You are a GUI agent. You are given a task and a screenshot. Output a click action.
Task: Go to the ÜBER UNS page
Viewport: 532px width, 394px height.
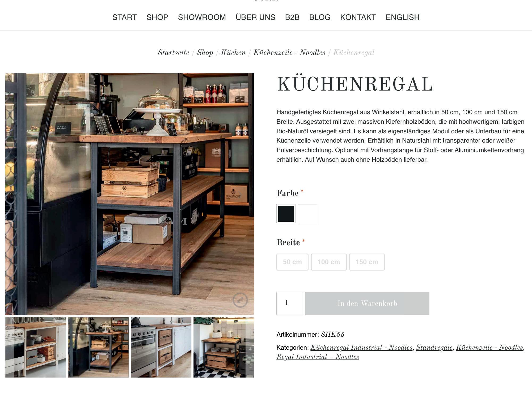click(255, 17)
